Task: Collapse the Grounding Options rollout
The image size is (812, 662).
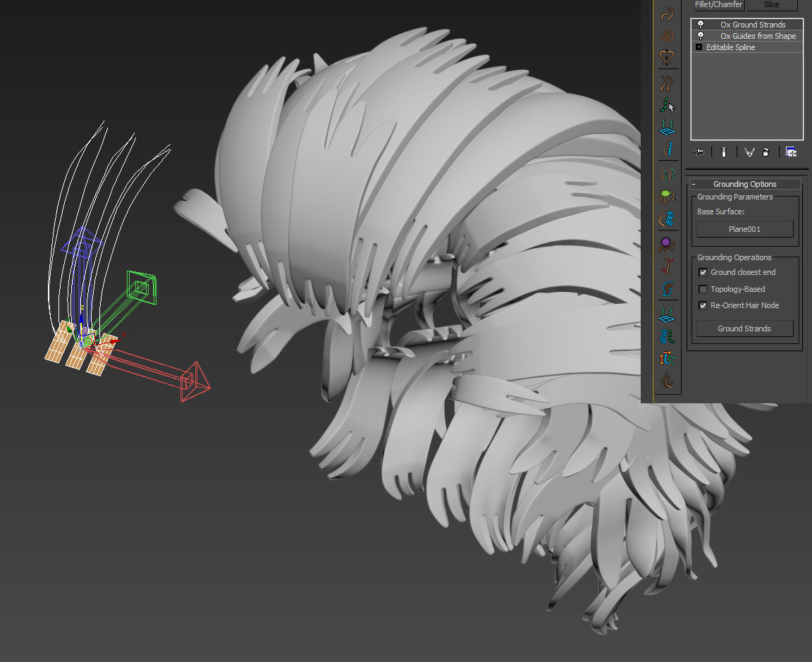Action: [694, 184]
